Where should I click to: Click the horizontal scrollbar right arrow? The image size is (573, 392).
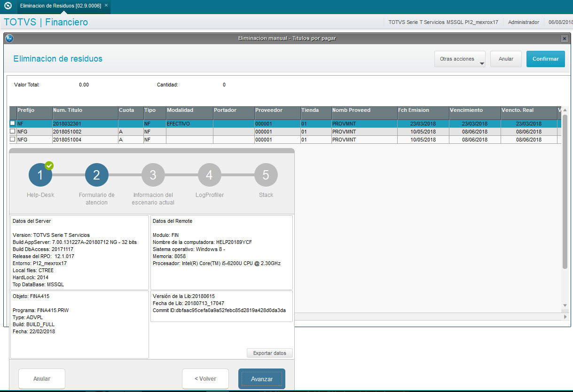click(x=565, y=317)
